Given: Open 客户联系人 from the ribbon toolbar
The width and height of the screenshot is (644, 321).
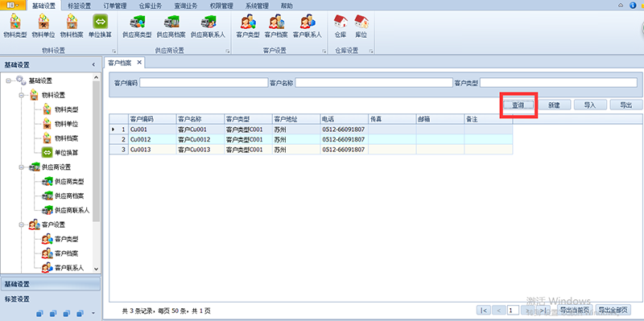Looking at the screenshot, I should click(x=308, y=26).
